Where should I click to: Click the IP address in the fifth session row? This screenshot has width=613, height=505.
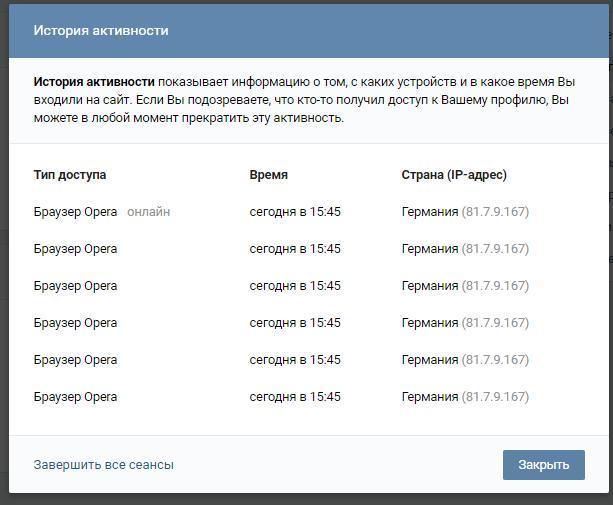[495, 360]
